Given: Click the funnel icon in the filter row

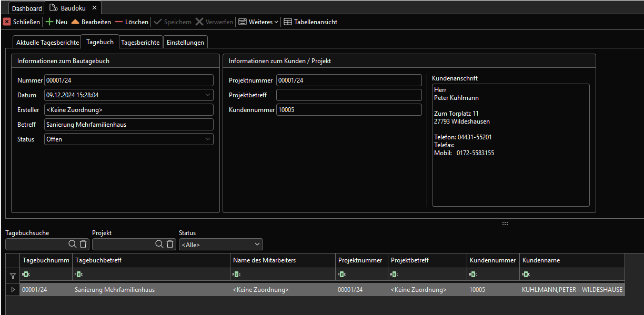Looking at the screenshot, I should [x=13, y=275].
